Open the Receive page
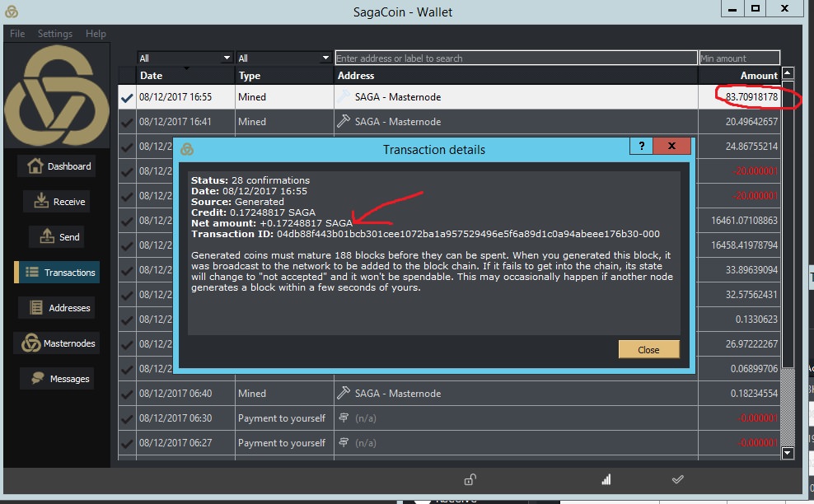This screenshot has width=814, height=504. pos(57,202)
